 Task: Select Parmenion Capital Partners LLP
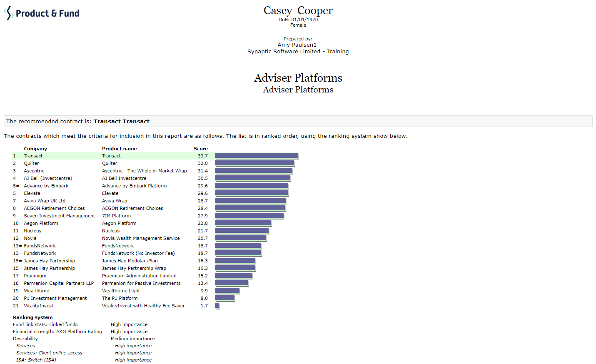(x=59, y=283)
